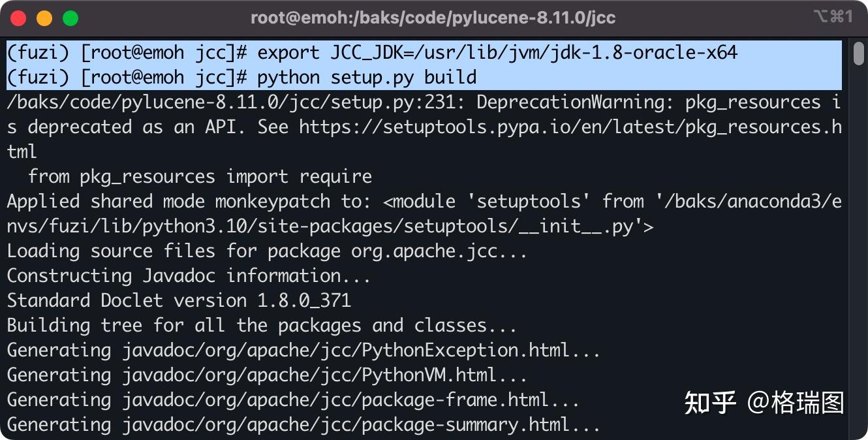The image size is (868, 440).
Task: Click the 'Loading source files' output line
Action: [x=266, y=251]
